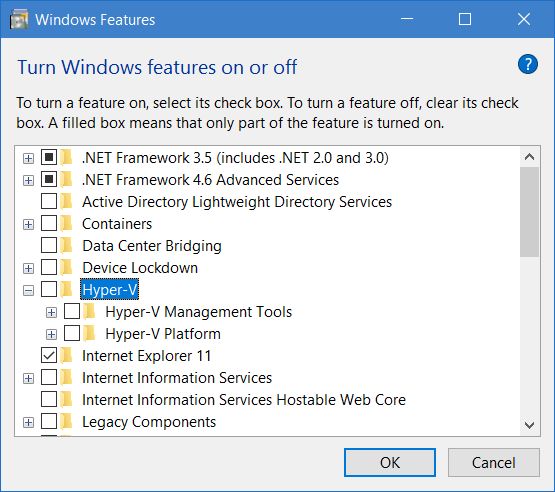This screenshot has width=555, height=492.
Task: Open the help icon for Windows Features
Action: [527, 64]
